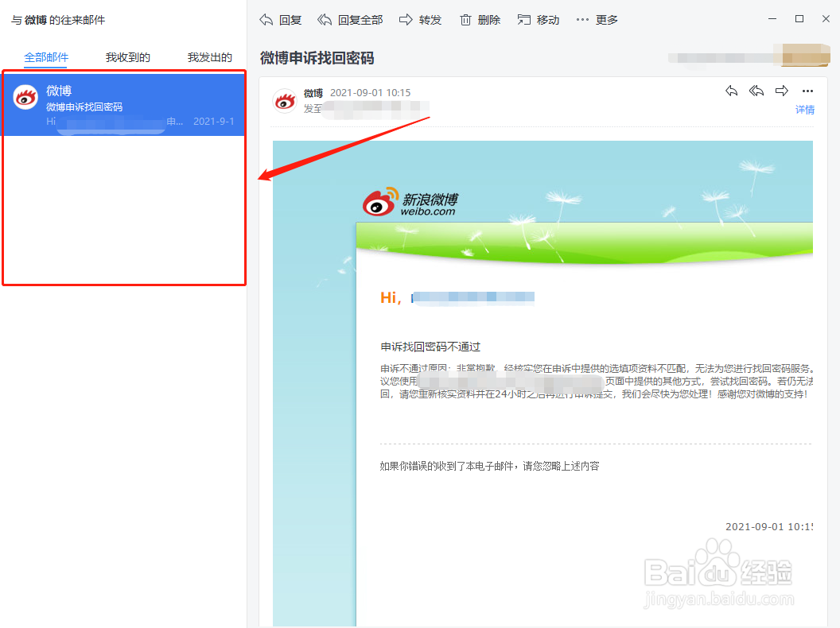Click the 申诉找回密码不通过 heading text
This screenshot has width=840, height=628.
pyautogui.click(x=430, y=347)
